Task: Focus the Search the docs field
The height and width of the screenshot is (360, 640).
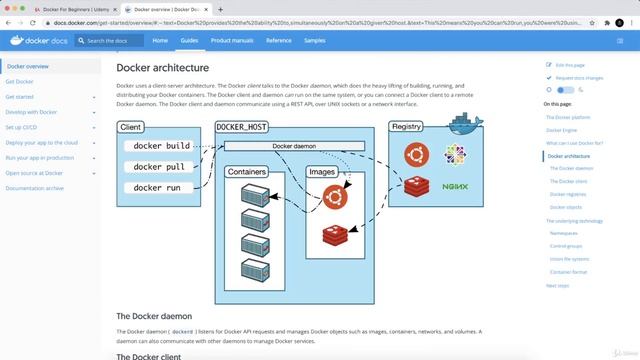Action: [x=109, y=41]
